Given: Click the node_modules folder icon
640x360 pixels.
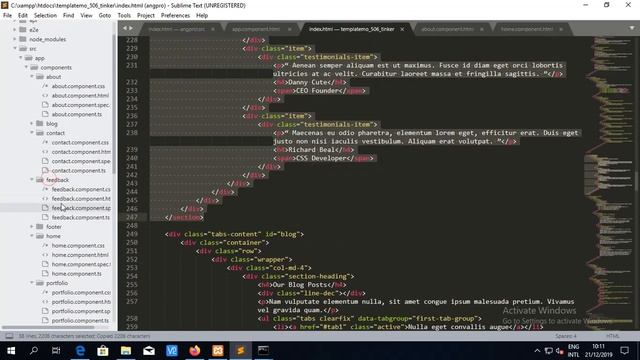Looking at the screenshot, I should tap(23, 39).
